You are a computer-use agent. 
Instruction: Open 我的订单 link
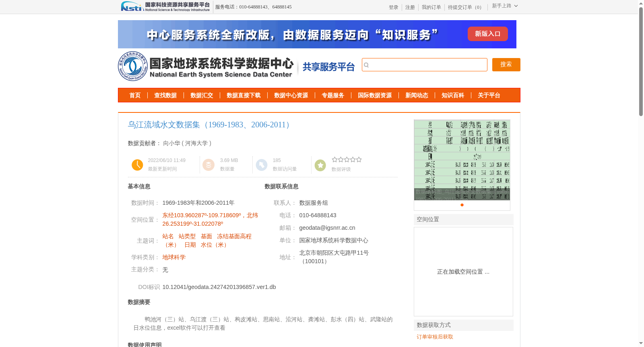click(431, 7)
